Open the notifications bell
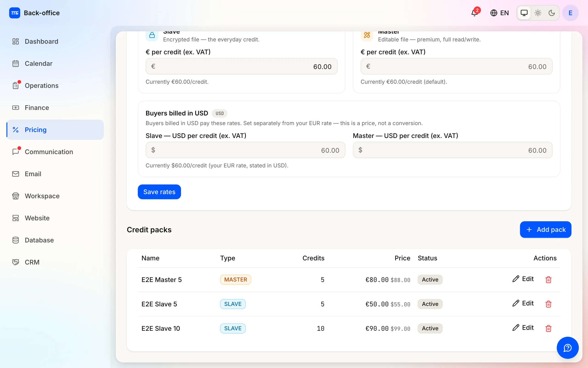Viewport: 588px width, 368px height. (x=475, y=13)
